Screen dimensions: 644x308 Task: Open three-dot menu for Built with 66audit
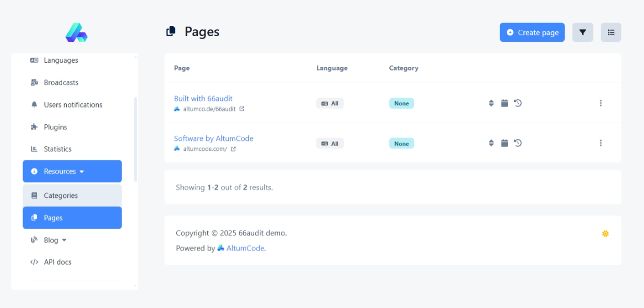tap(601, 103)
